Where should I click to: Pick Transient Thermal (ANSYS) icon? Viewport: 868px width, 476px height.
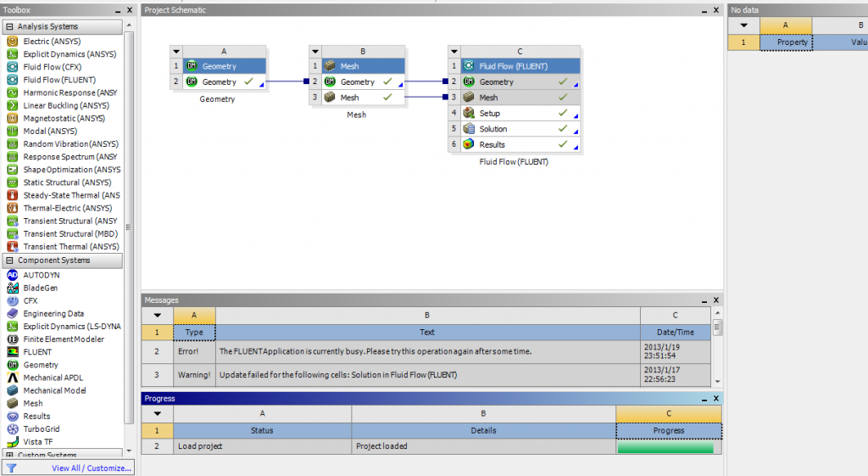12,247
